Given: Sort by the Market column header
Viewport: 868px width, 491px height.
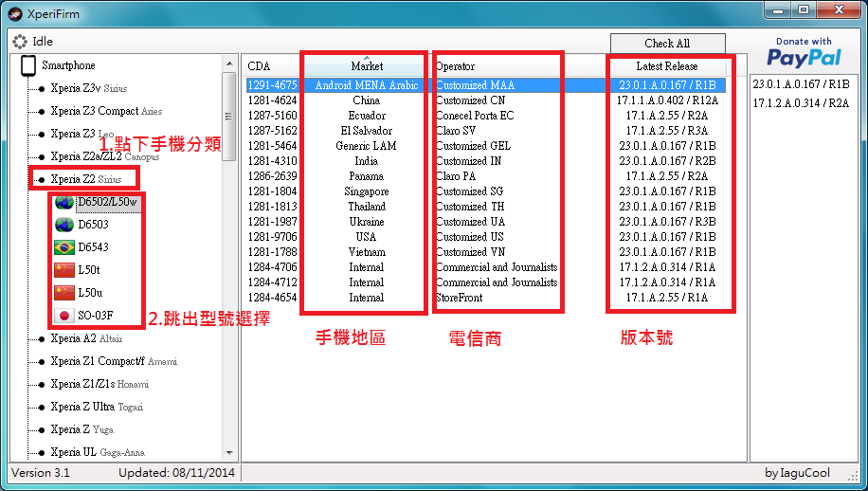Looking at the screenshot, I should pos(367,66).
